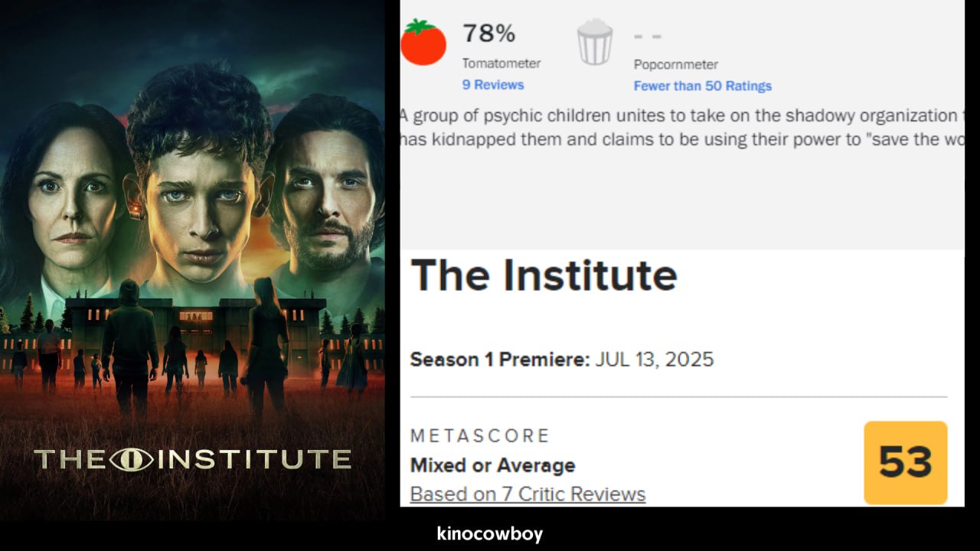Screen dimensions: 980x551
Task: Click the 78% Tomatometer score
Action: click(x=488, y=33)
